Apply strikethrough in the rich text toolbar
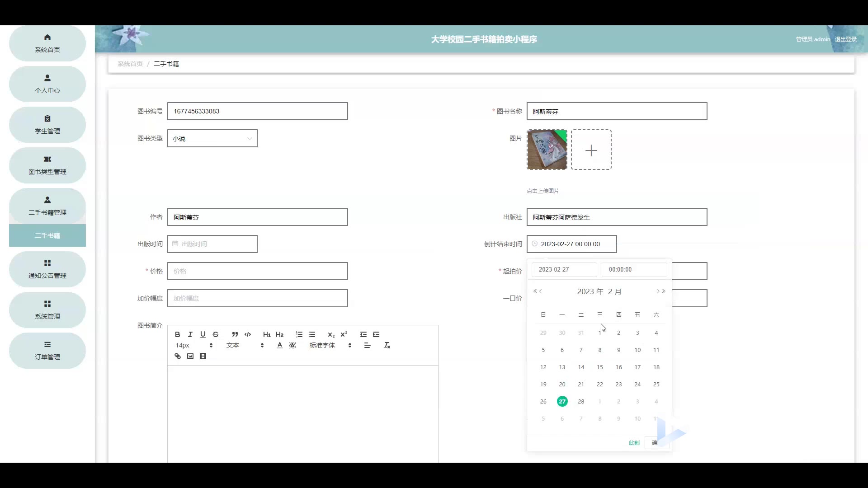 (216, 334)
